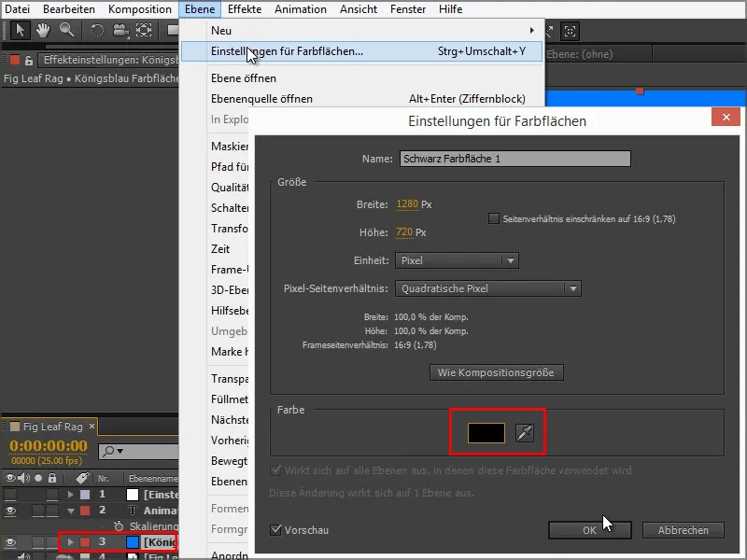The image size is (747, 560).
Task: Open the Hilfe menu
Action: pos(450,9)
